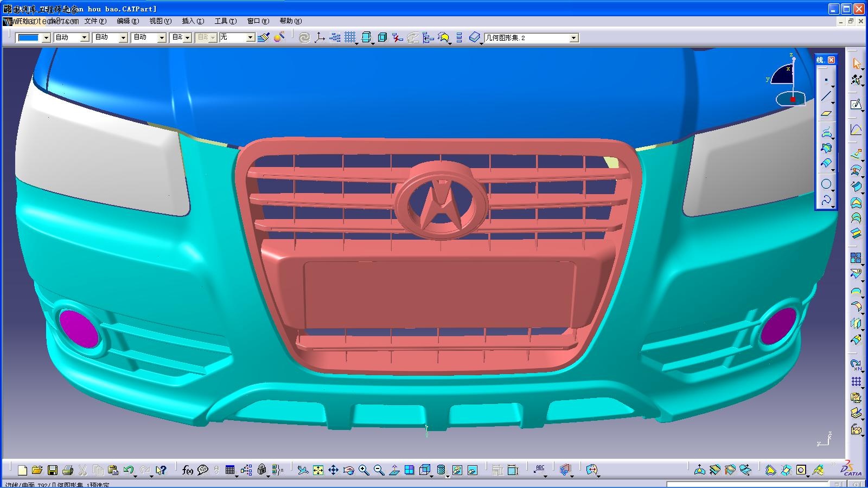Select the Spline tool in the wireframe palette

point(826,200)
